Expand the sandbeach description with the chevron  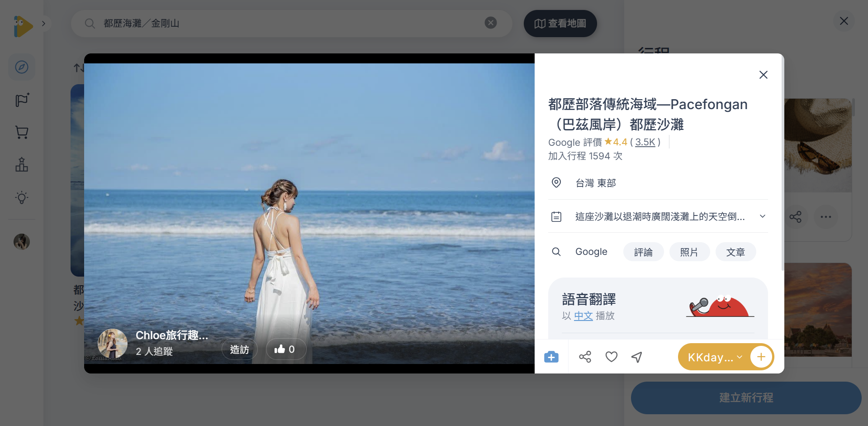tap(763, 216)
